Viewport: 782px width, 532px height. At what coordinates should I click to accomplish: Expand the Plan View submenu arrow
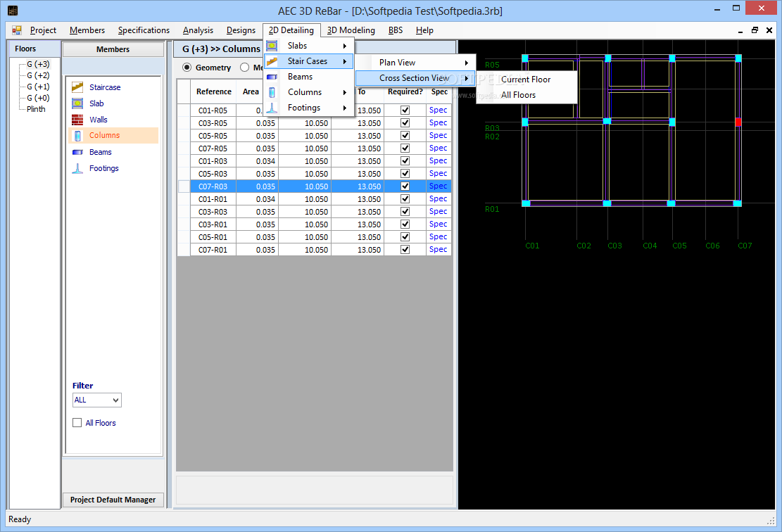click(466, 63)
